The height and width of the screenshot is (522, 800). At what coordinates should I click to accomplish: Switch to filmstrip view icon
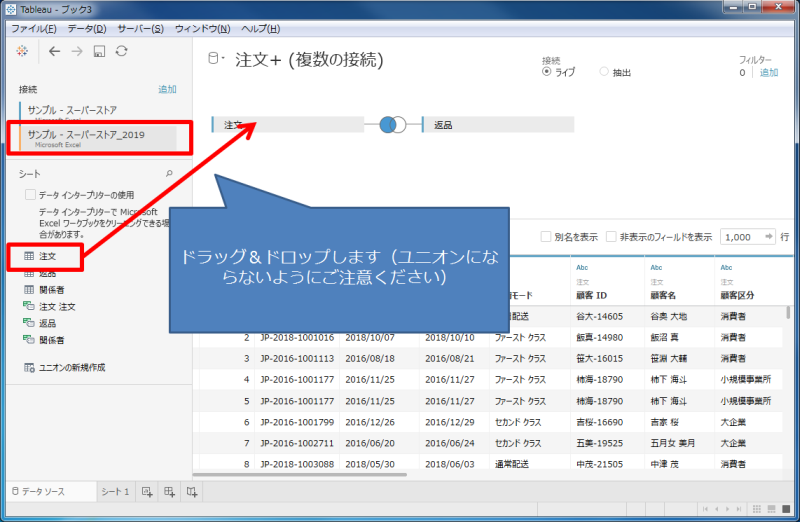point(771,509)
